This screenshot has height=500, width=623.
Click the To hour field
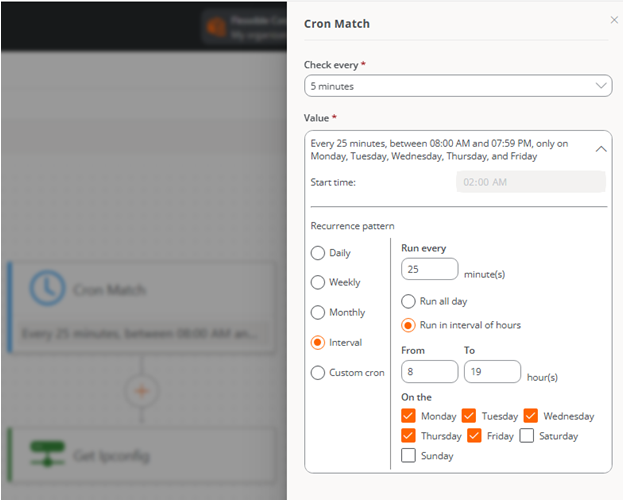(x=492, y=372)
